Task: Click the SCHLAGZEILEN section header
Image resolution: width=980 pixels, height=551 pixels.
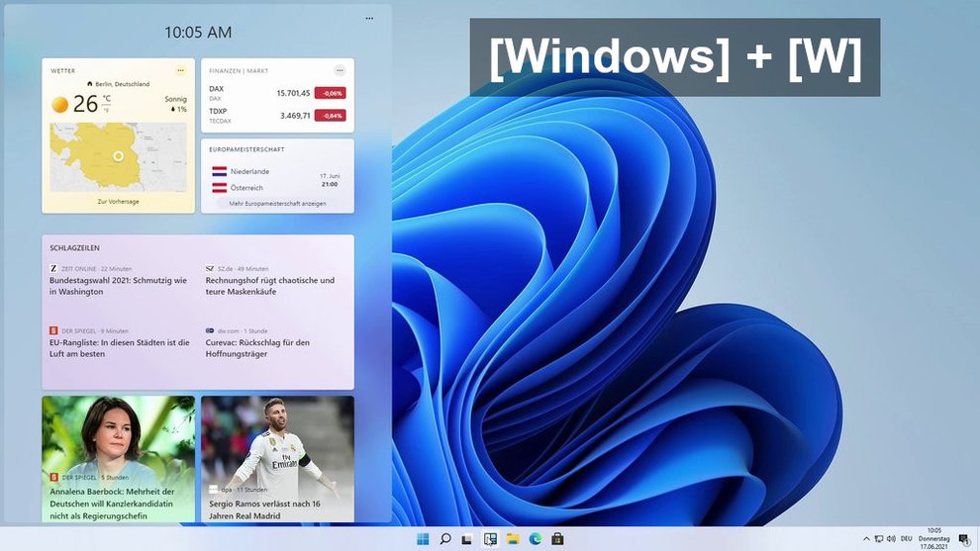Action: coord(74,248)
